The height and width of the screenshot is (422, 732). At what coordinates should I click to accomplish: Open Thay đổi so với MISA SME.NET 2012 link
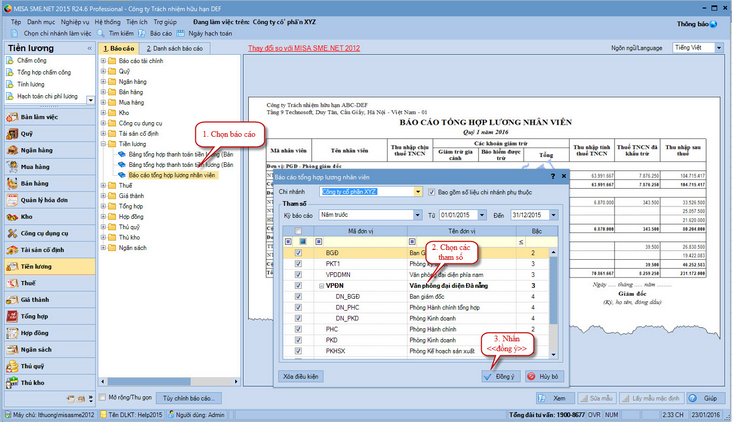coord(304,48)
